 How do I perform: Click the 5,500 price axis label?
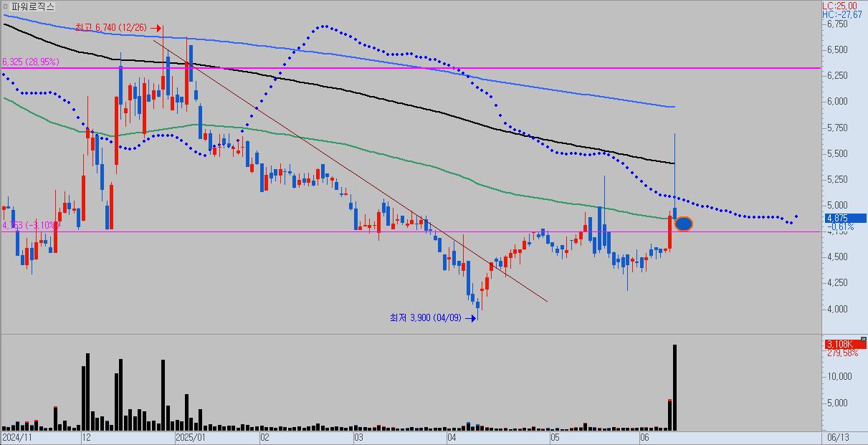click(x=837, y=153)
